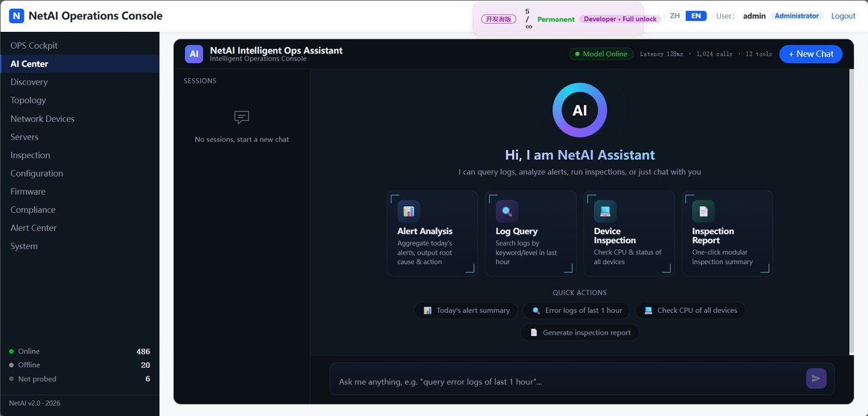Switch language to ZH
The image size is (868, 416).
675,16
